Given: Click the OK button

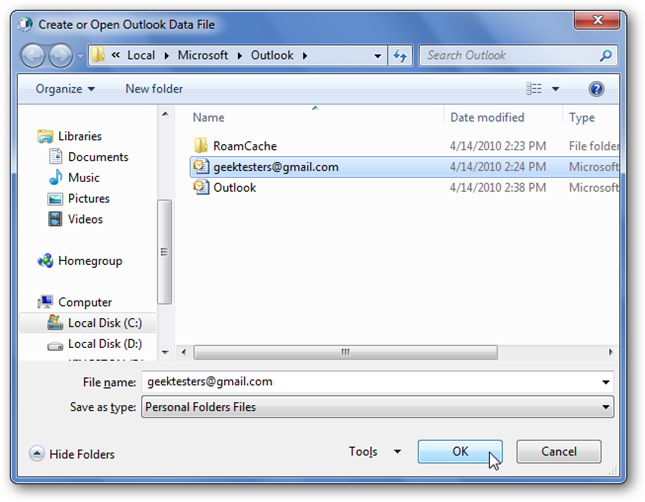Looking at the screenshot, I should (x=460, y=451).
